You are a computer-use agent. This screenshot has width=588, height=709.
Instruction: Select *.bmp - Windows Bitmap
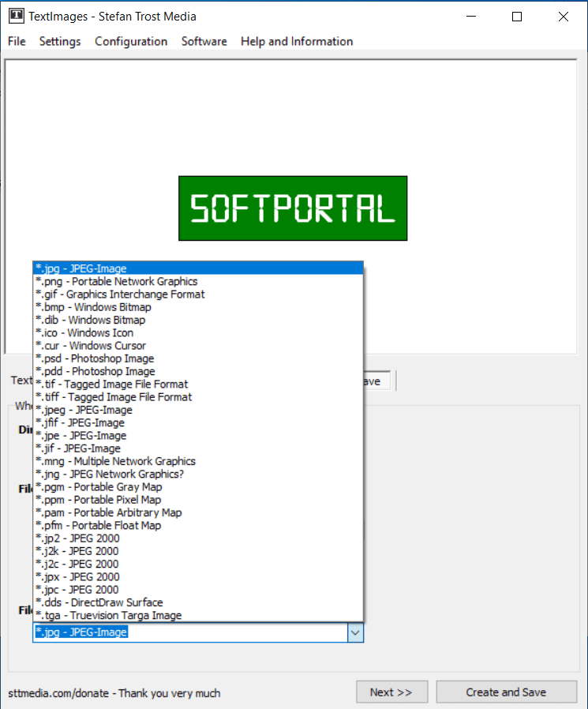coord(198,307)
